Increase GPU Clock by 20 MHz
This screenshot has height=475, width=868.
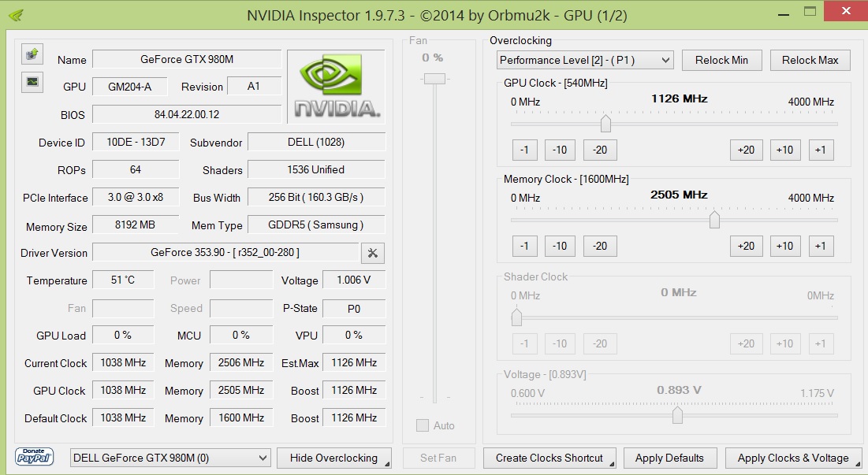(747, 150)
